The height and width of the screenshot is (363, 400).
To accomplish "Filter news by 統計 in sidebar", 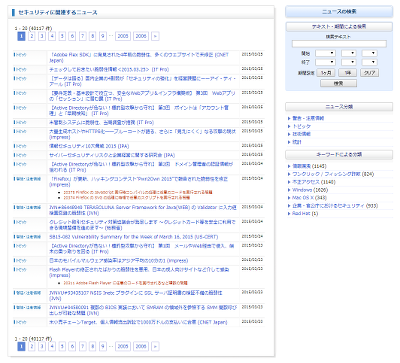I will (297, 142).
